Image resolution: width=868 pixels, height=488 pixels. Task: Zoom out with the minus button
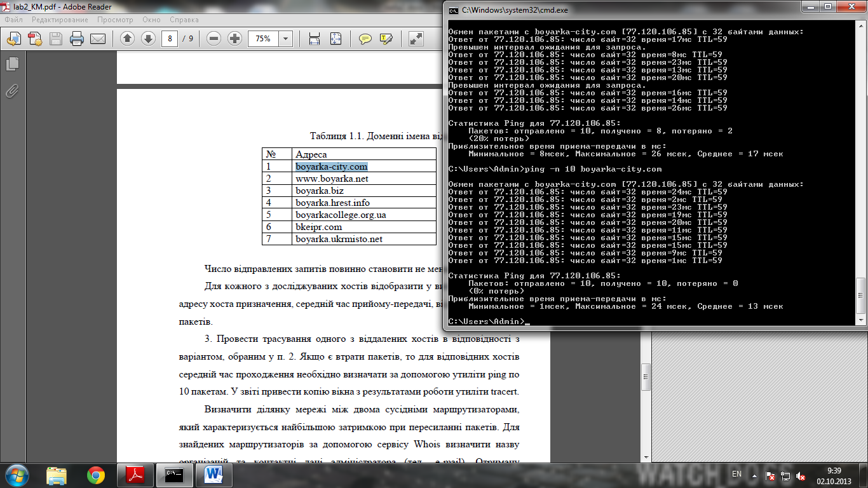coord(214,39)
